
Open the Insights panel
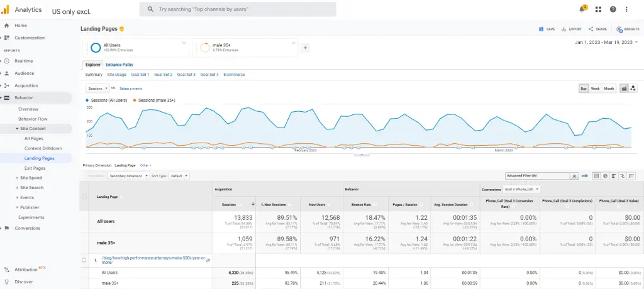(x=628, y=29)
